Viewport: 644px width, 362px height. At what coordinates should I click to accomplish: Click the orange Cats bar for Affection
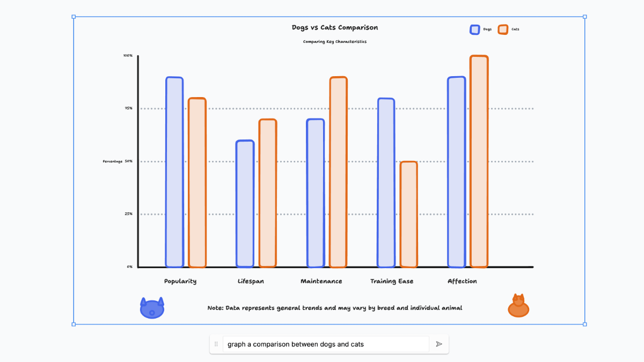point(479,161)
